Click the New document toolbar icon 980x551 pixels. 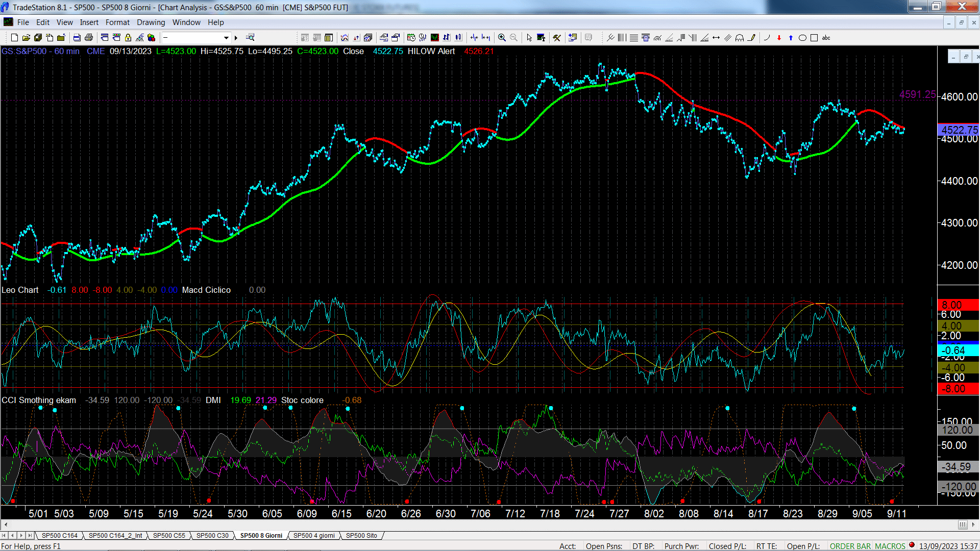[14, 37]
